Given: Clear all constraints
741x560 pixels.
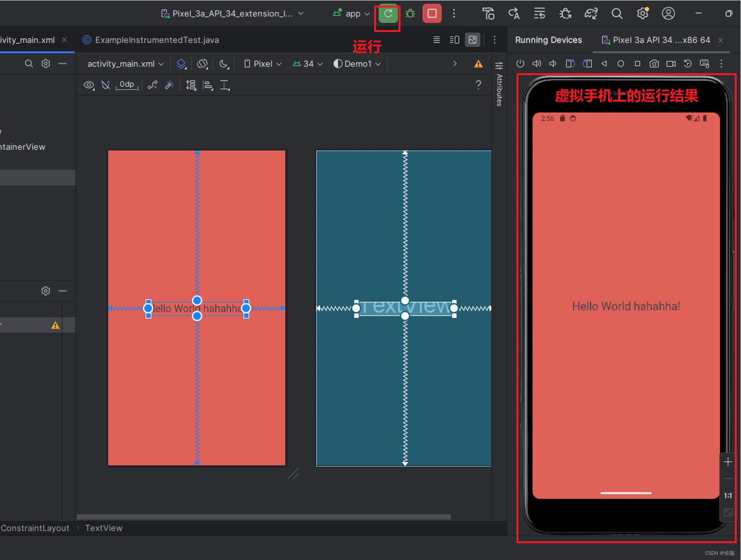Looking at the screenshot, I should (152, 85).
